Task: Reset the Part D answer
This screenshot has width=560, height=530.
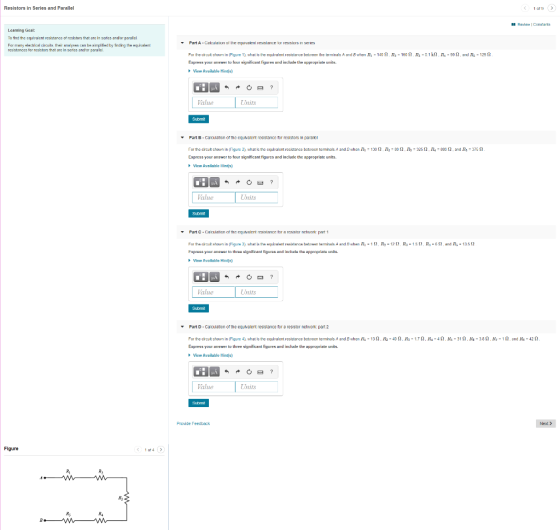Action: point(249,372)
